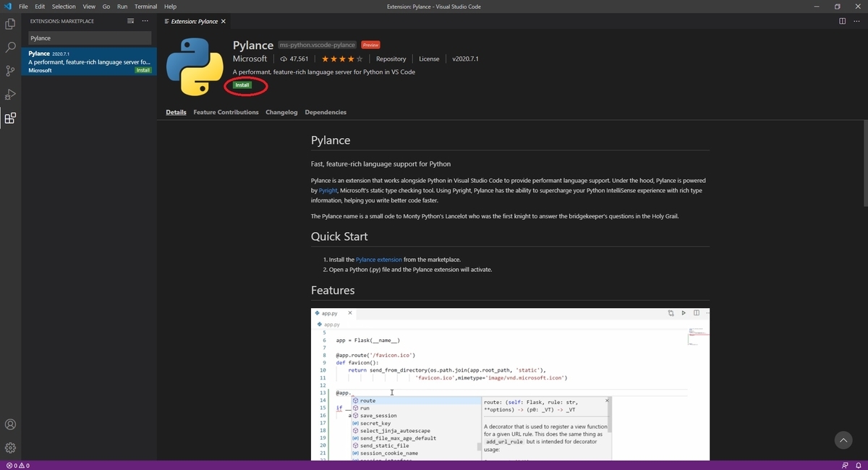Click the notifications bell in the status bar
This screenshot has height=470, width=868.
tap(859, 465)
